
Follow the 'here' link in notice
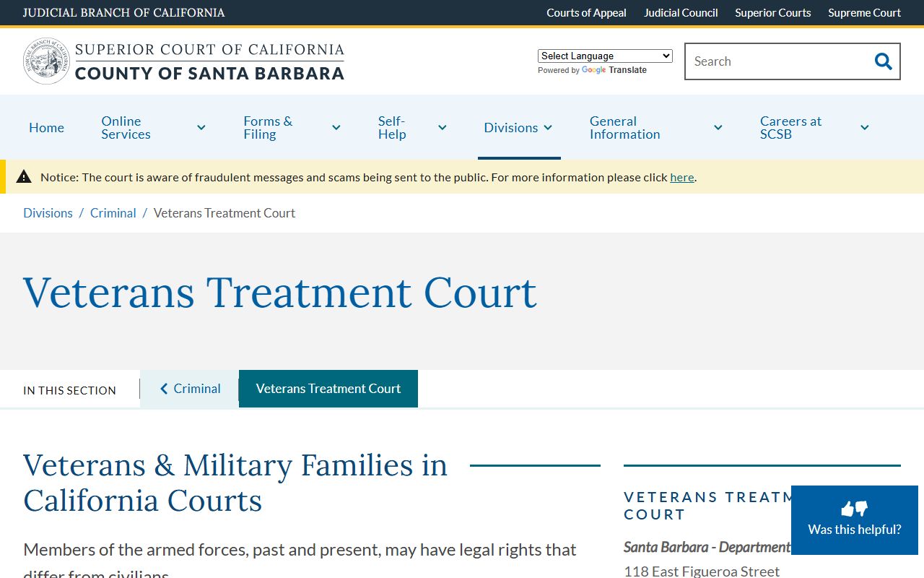[682, 177]
